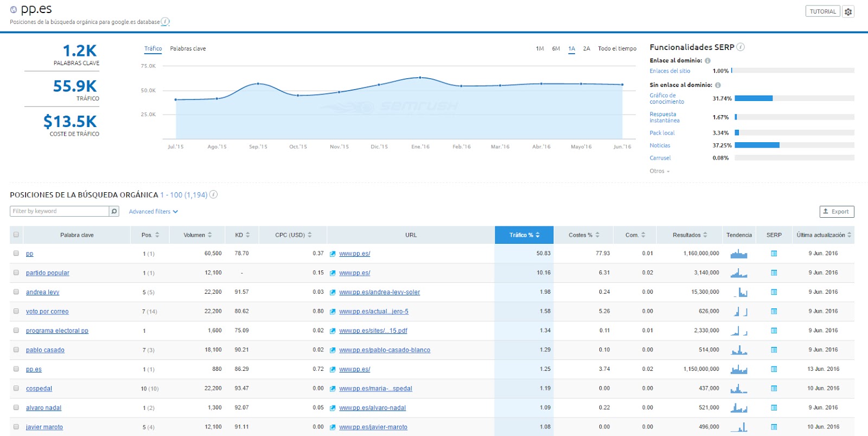Open the external link icon for partido popular
This screenshot has width=868, height=436.
coord(333,273)
